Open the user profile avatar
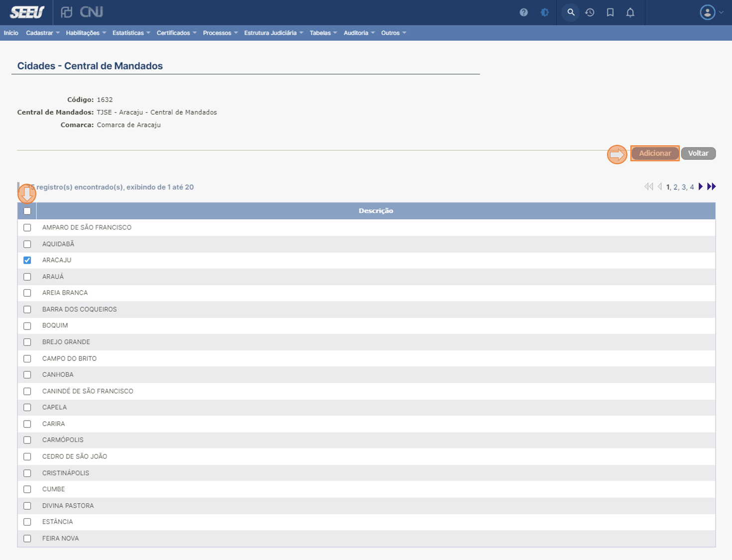Image resolution: width=732 pixels, height=560 pixels. pyautogui.click(x=707, y=12)
